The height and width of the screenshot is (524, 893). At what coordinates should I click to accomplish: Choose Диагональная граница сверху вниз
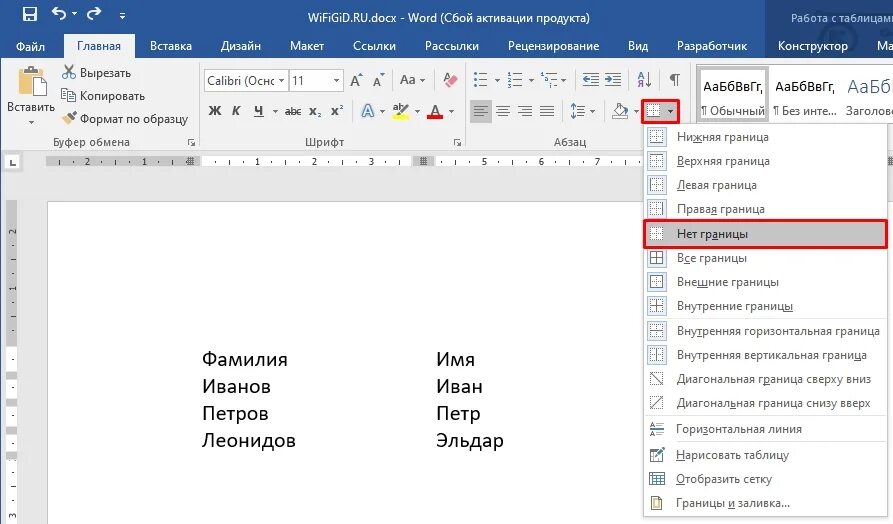(765, 379)
